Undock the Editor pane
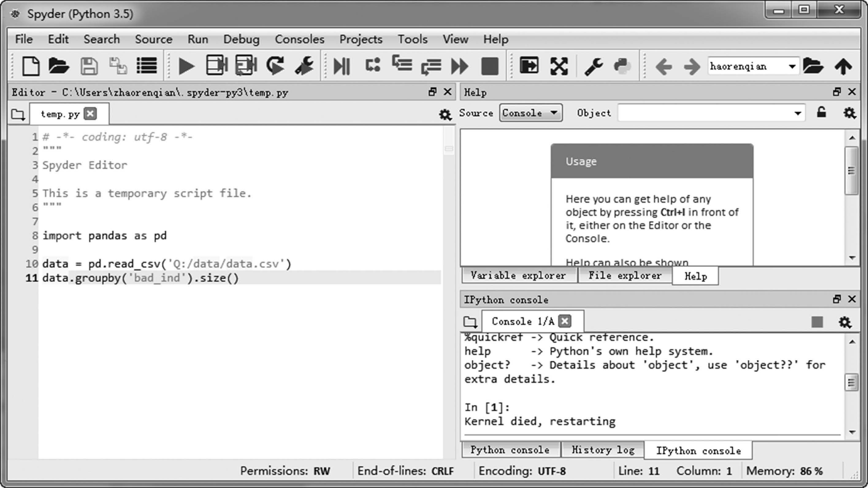The image size is (868, 488). [432, 92]
